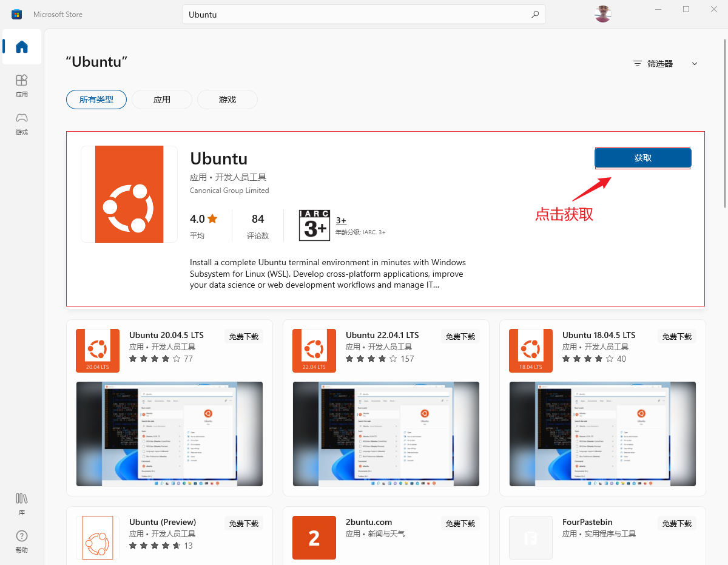Click the search magnifier icon
Image resolution: width=728 pixels, height=565 pixels.
[x=534, y=15]
